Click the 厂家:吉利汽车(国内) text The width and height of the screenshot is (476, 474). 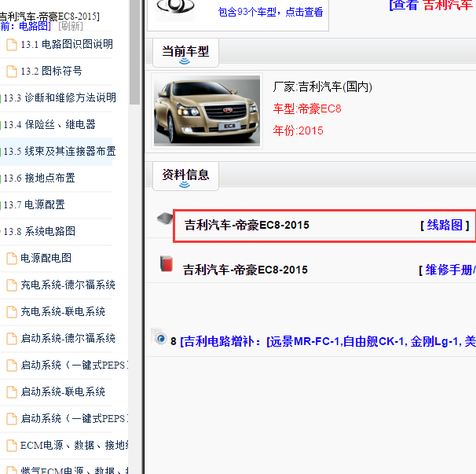pyautogui.click(x=322, y=87)
